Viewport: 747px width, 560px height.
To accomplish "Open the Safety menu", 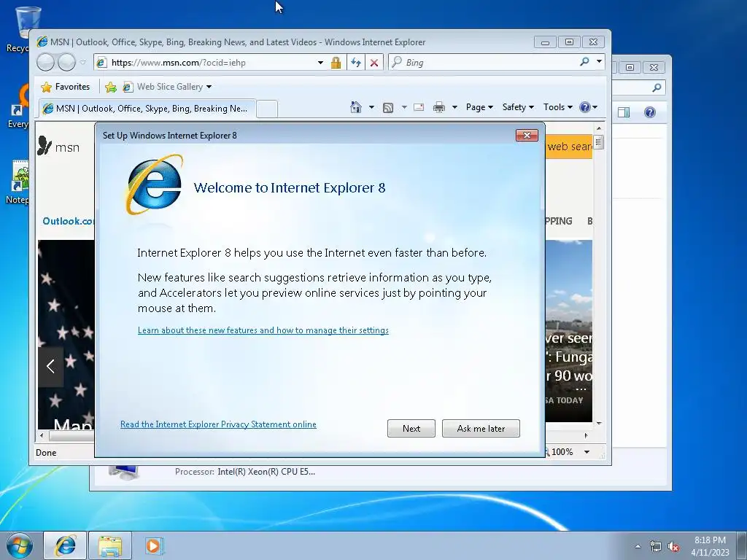I will (x=518, y=107).
